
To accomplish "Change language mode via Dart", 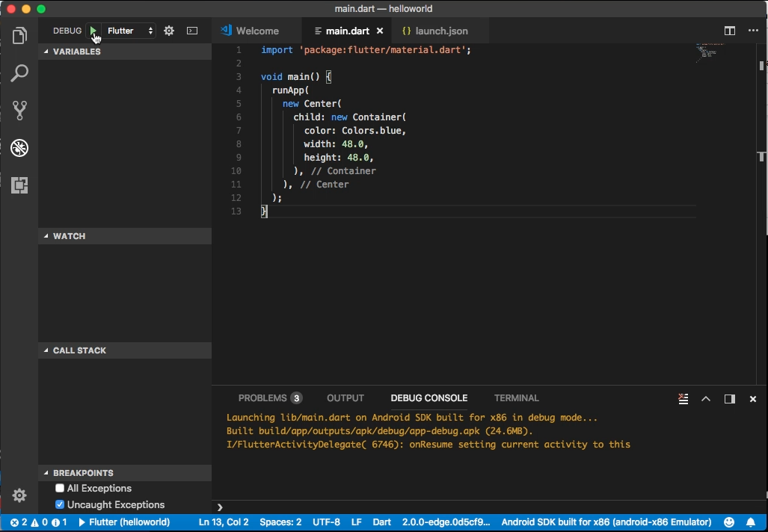I will (381, 522).
